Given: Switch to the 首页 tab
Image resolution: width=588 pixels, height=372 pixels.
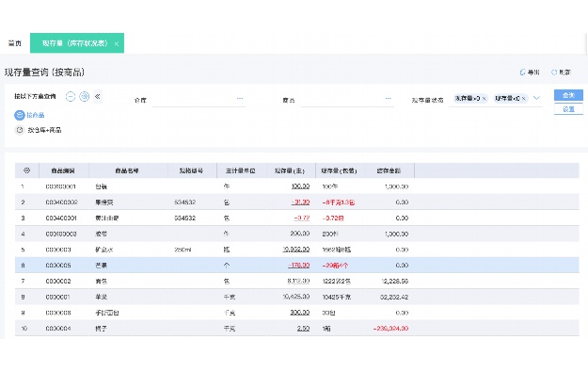Looking at the screenshot, I should tap(15, 43).
